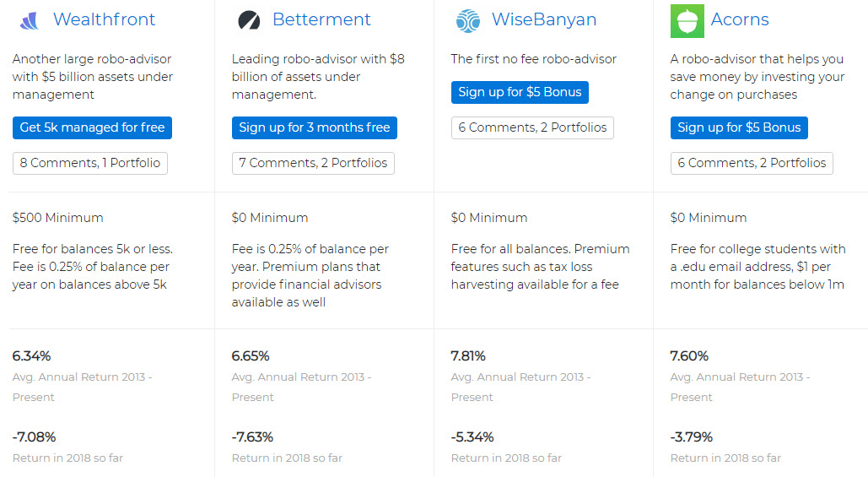This screenshot has width=868, height=477.
Task: Click WiseBanyan Sign up for $5 Bonus
Action: pyautogui.click(x=520, y=92)
